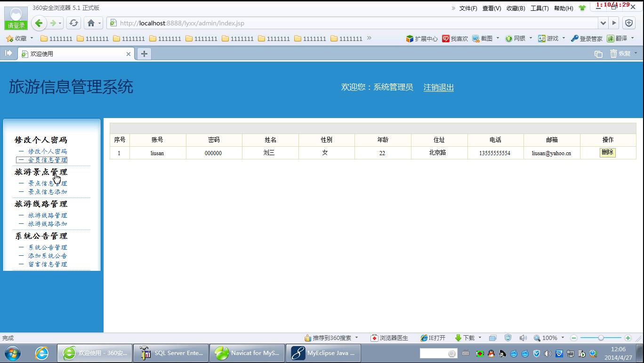Open the 网银 online banking tool
The image size is (644, 363).
coord(515,39)
